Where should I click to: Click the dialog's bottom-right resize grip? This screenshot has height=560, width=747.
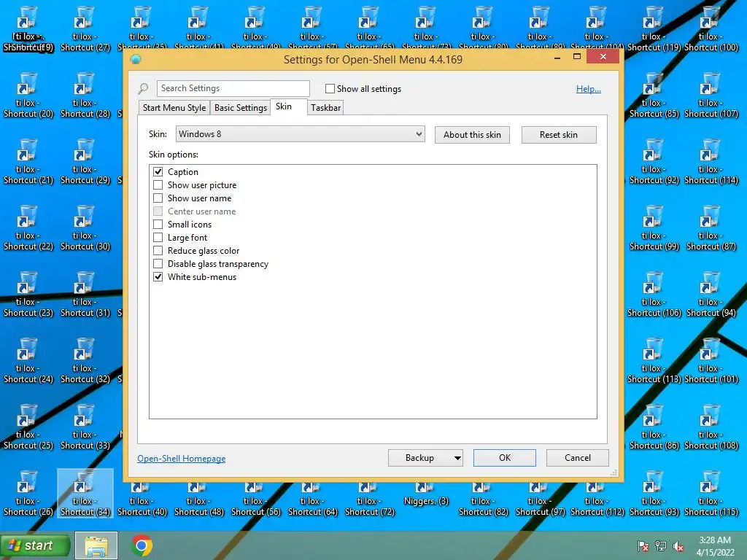pos(614,472)
